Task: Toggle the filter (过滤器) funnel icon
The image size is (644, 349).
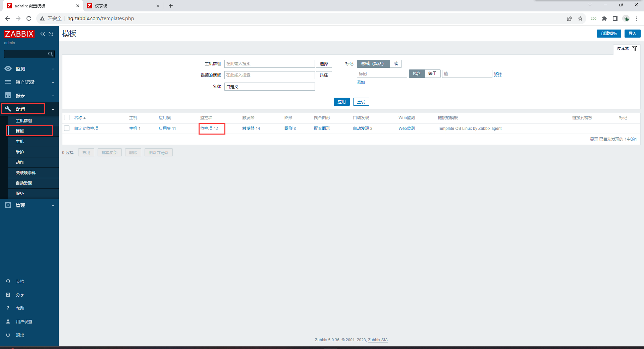Action: [635, 48]
